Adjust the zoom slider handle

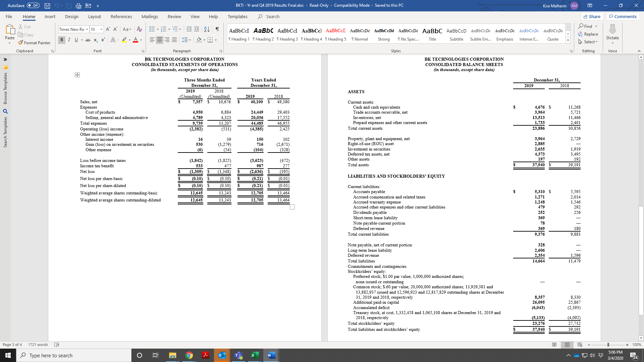coord(608,345)
